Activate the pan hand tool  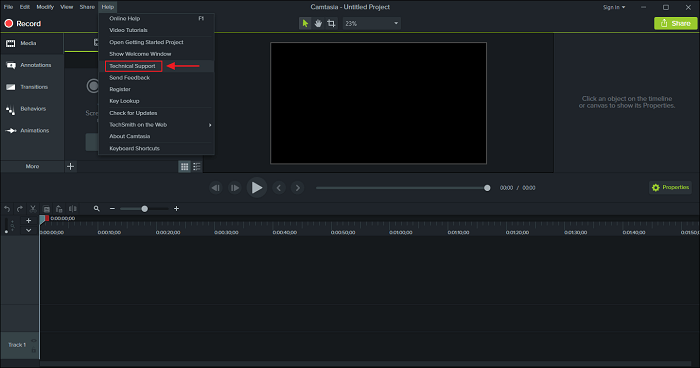[x=318, y=23]
